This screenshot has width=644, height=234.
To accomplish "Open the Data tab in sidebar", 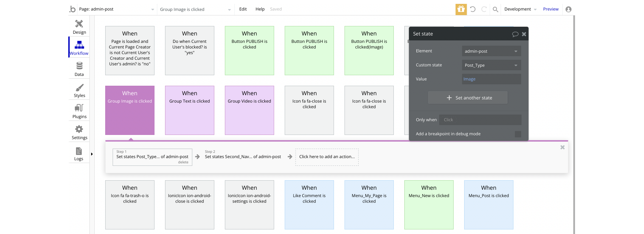I will click(x=79, y=69).
